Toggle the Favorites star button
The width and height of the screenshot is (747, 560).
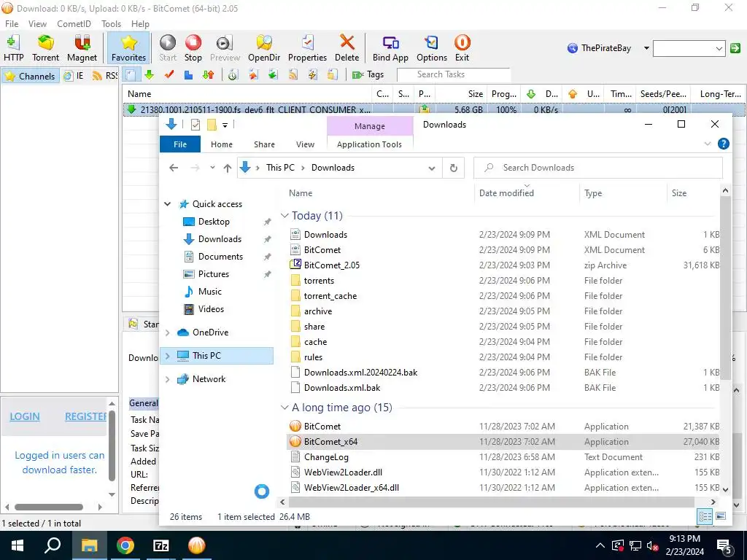[x=128, y=48]
